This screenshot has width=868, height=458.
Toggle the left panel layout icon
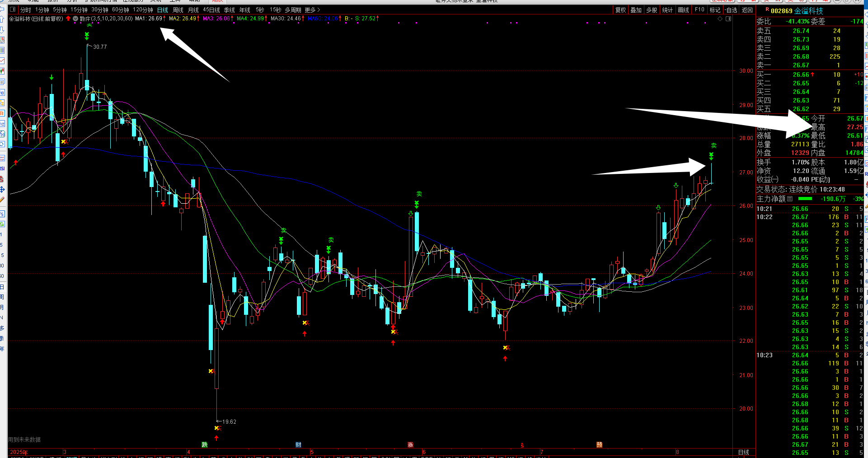coord(12,9)
